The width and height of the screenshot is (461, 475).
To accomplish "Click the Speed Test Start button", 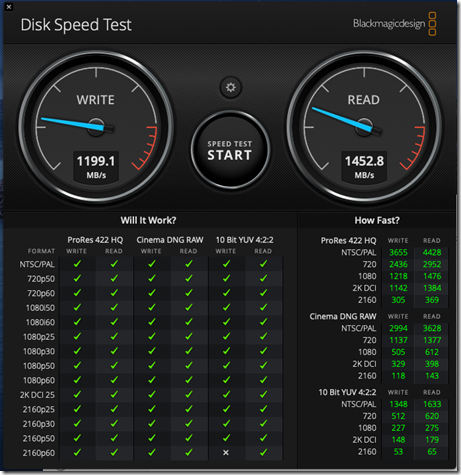I will coord(230,150).
